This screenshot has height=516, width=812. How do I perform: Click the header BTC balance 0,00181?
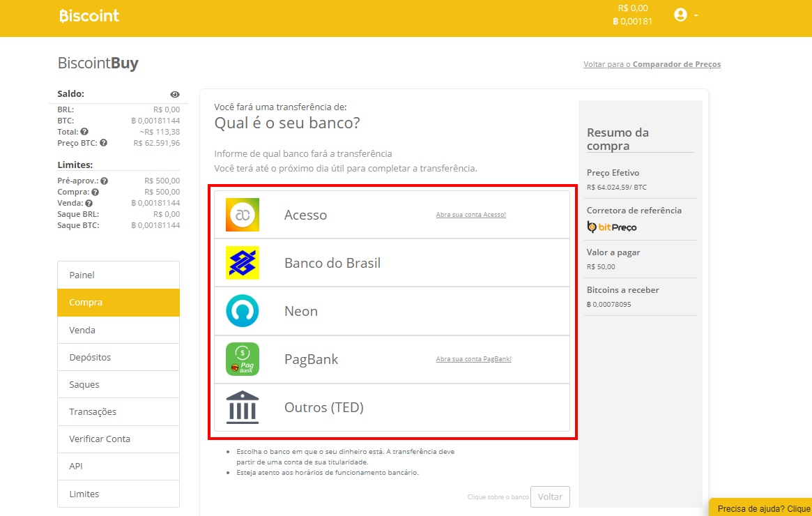click(x=632, y=21)
